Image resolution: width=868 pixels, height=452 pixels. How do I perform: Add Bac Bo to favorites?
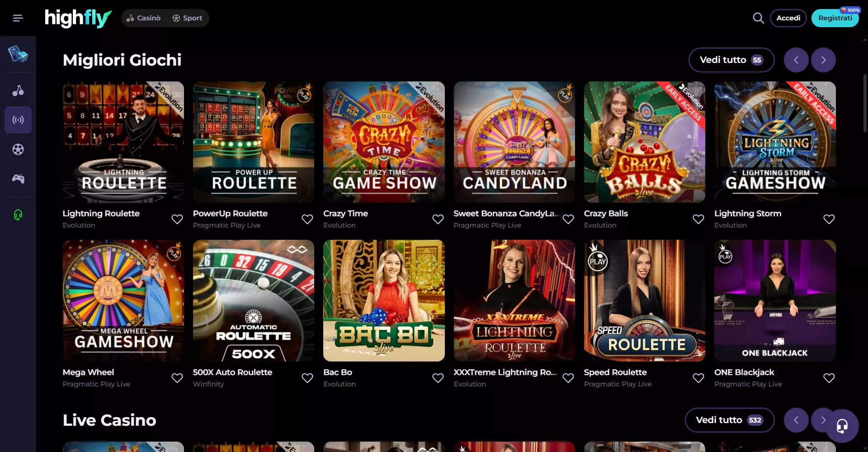pyautogui.click(x=438, y=378)
